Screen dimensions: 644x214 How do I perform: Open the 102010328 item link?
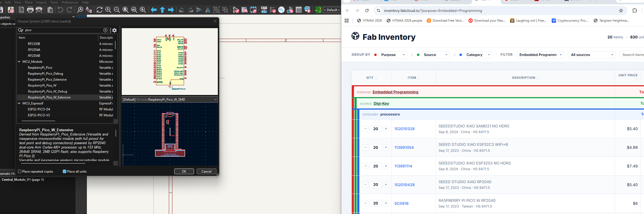[x=405, y=129]
